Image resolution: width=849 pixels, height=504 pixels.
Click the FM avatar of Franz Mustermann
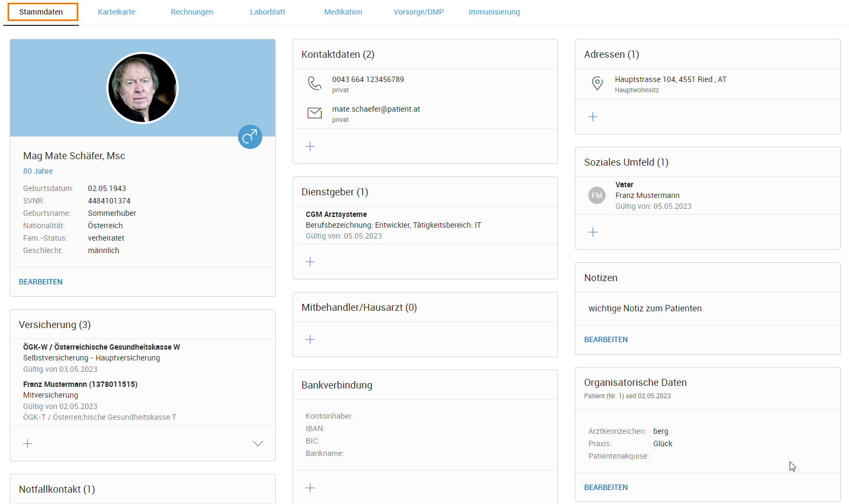pos(596,195)
